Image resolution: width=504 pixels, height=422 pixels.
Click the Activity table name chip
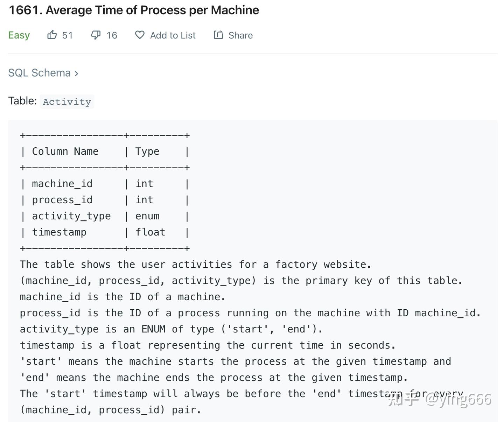67,101
